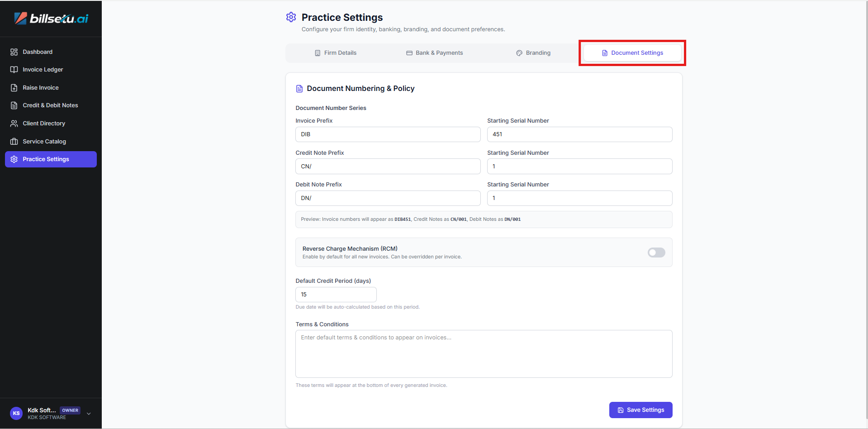
Task: Open the Bank & Payments tab
Action: pos(434,53)
